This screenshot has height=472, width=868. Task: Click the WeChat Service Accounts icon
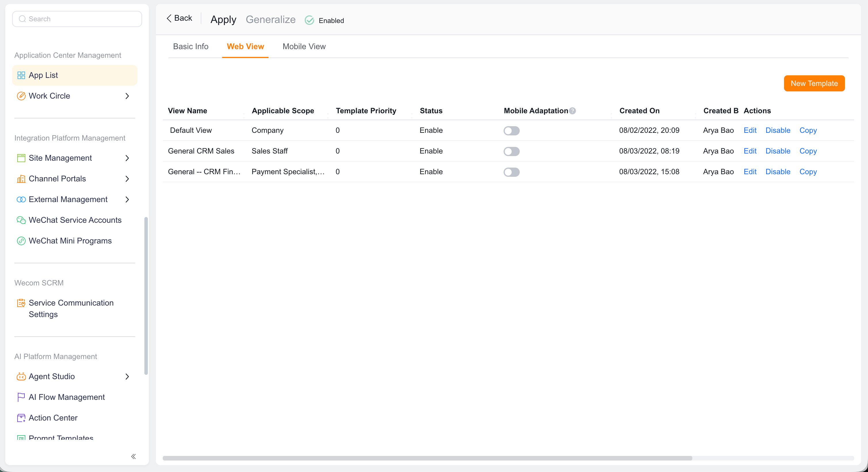[21, 220]
